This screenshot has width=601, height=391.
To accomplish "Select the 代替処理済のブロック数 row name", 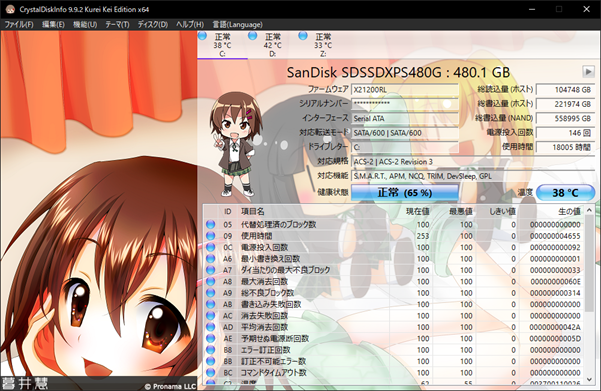I will tap(278, 224).
